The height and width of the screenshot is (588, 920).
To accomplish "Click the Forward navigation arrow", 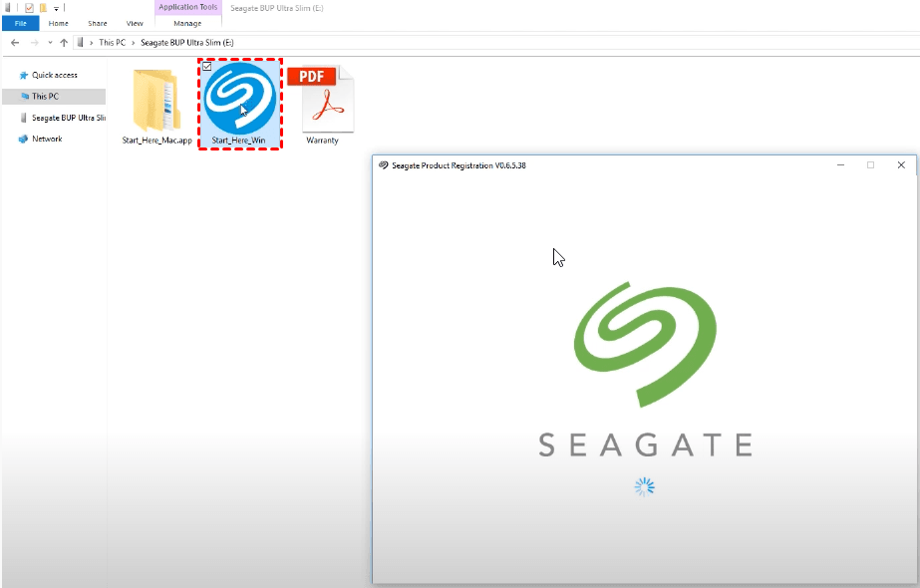I will point(35,42).
